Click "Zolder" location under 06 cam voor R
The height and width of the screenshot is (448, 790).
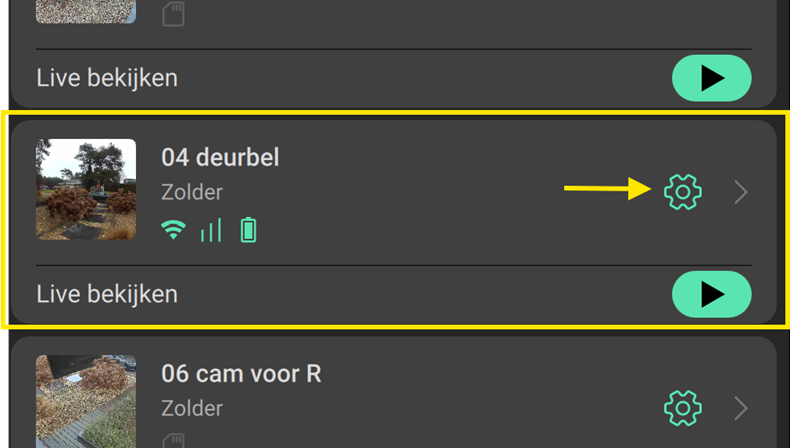(192, 408)
